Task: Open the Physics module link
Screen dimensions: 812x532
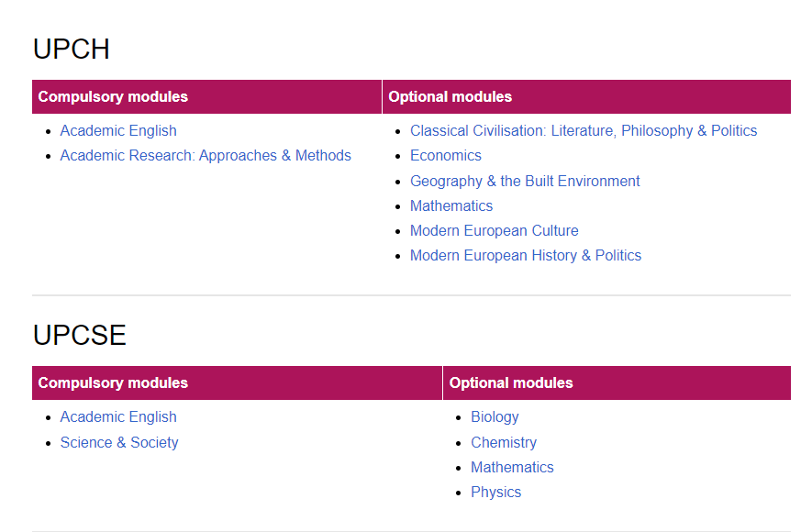Action: click(495, 493)
